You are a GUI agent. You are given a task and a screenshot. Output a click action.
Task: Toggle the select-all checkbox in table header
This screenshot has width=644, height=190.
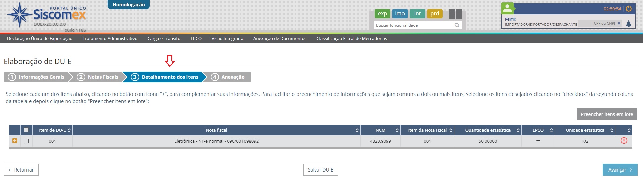pyautogui.click(x=26, y=130)
